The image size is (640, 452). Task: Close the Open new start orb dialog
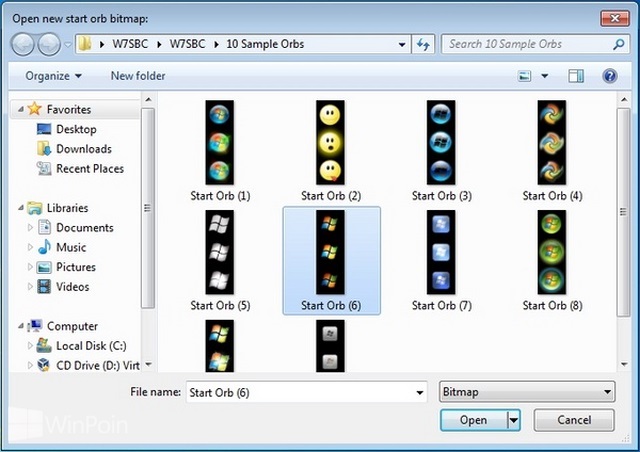(615, 18)
